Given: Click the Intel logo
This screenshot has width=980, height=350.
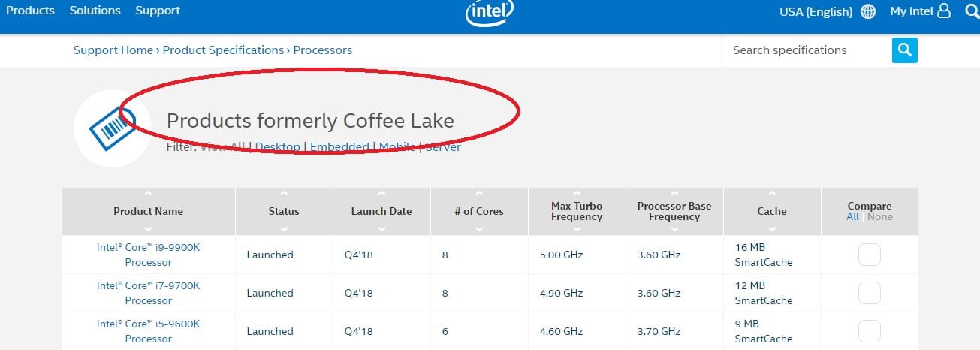Looking at the screenshot, I should [x=490, y=12].
